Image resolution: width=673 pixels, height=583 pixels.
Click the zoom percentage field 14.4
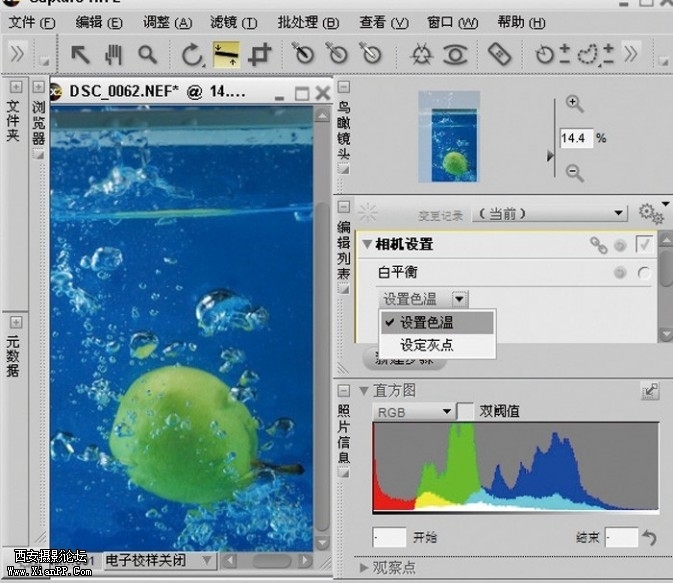click(x=576, y=138)
